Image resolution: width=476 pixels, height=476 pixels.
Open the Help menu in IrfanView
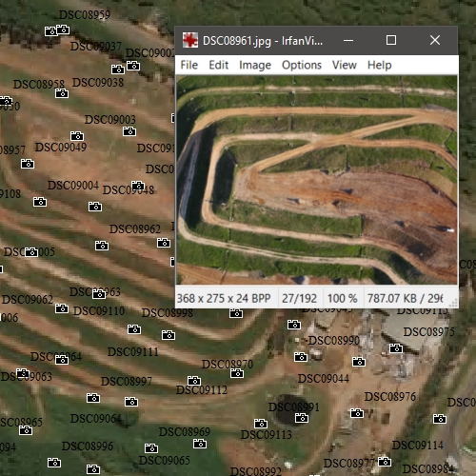pos(380,65)
